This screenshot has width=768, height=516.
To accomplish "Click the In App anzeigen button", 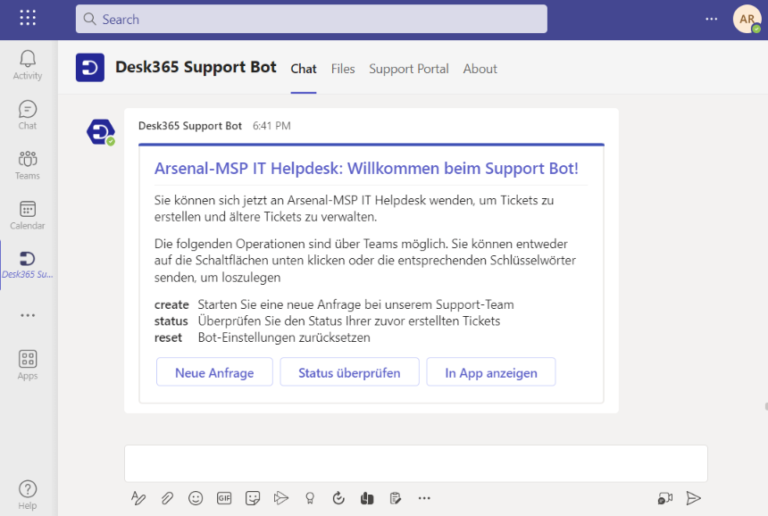I will 491,373.
